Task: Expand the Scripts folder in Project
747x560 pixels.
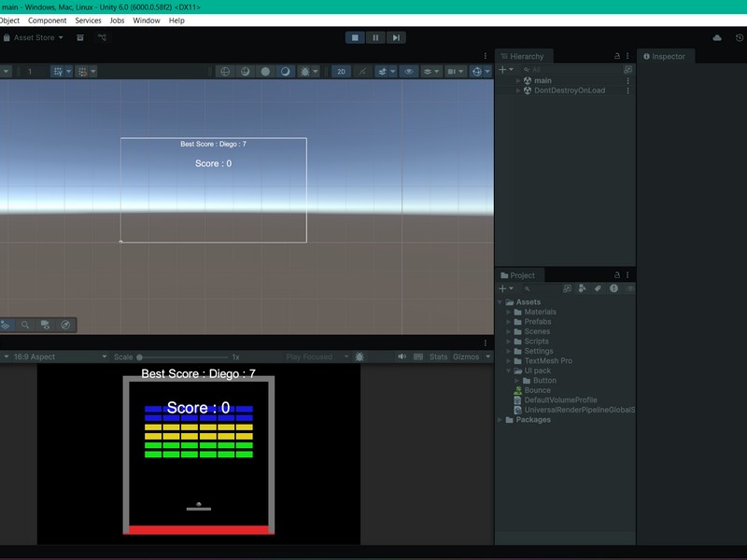Action: (x=509, y=342)
